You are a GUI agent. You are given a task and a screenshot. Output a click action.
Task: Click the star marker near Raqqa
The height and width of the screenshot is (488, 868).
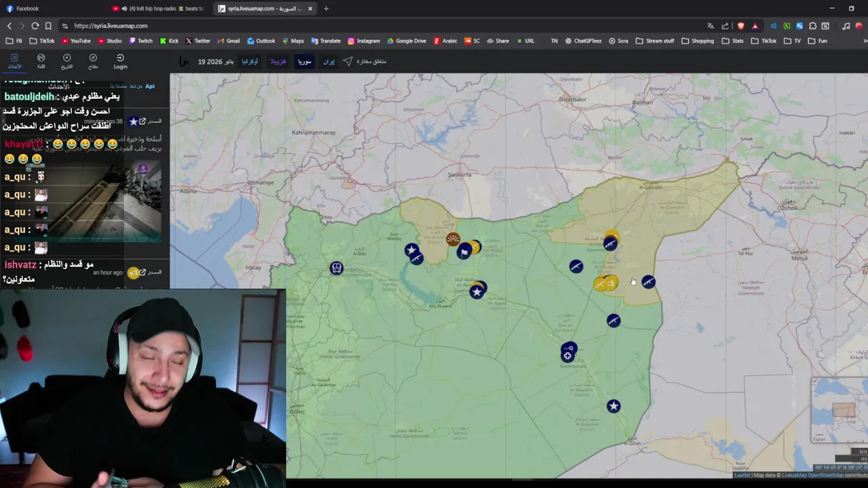pos(477,291)
